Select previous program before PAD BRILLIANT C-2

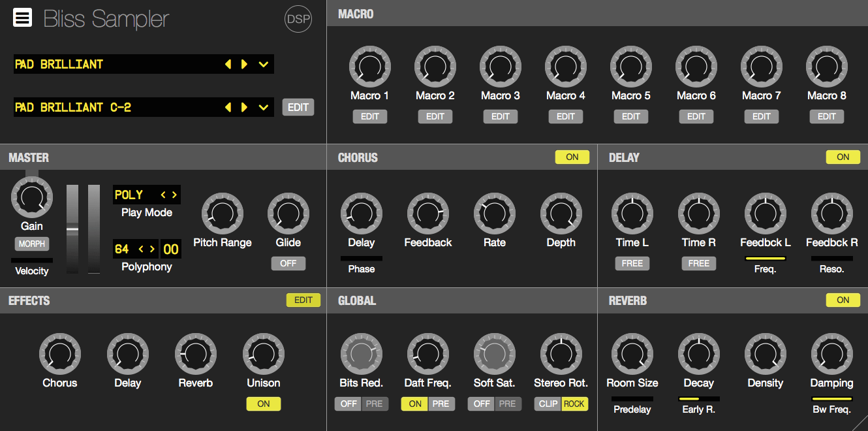[228, 107]
